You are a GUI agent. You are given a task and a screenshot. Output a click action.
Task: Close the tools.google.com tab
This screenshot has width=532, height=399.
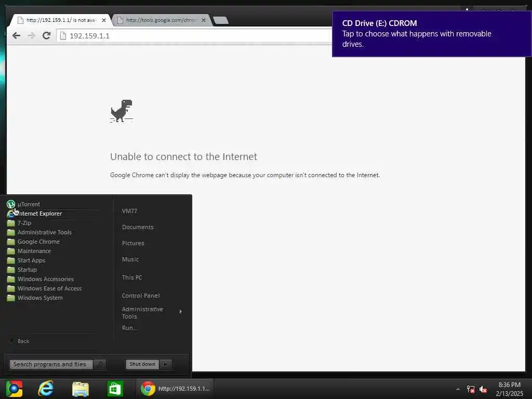tap(204, 20)
